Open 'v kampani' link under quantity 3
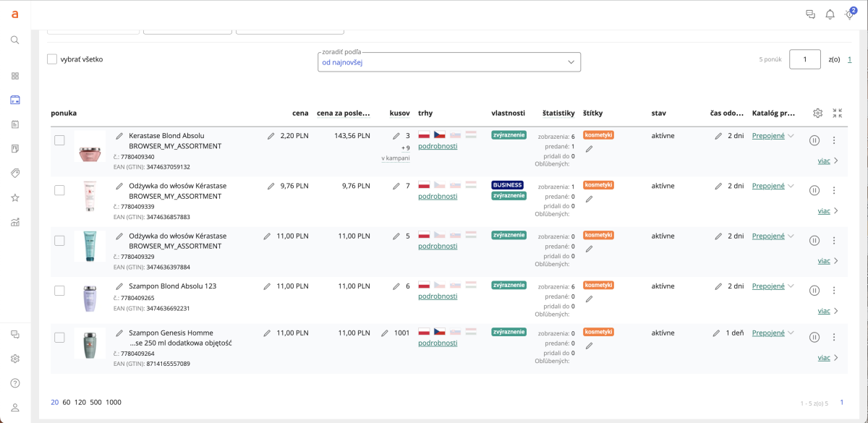 pos(396,158)
